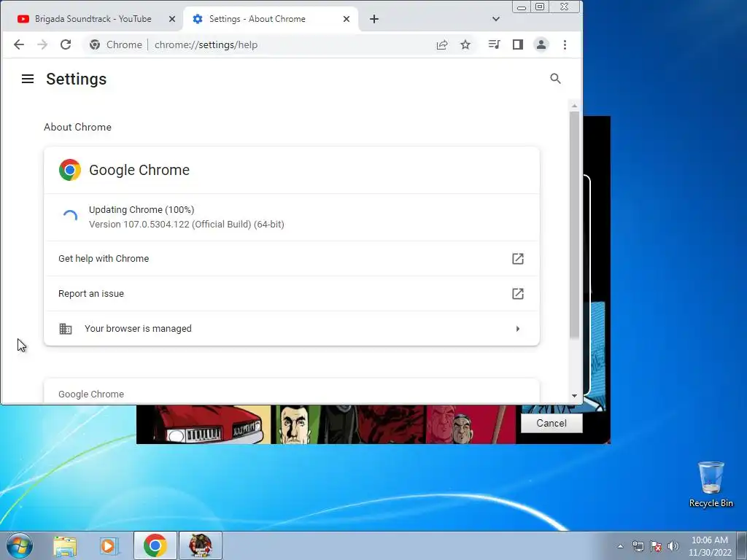
Task: Open the Settings hamburger menu
Action: 28,79
